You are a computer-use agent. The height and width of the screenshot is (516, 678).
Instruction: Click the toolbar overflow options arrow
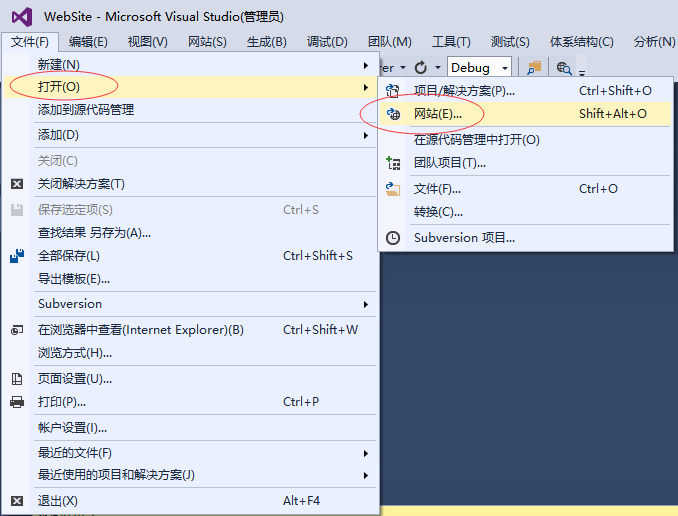582,72
